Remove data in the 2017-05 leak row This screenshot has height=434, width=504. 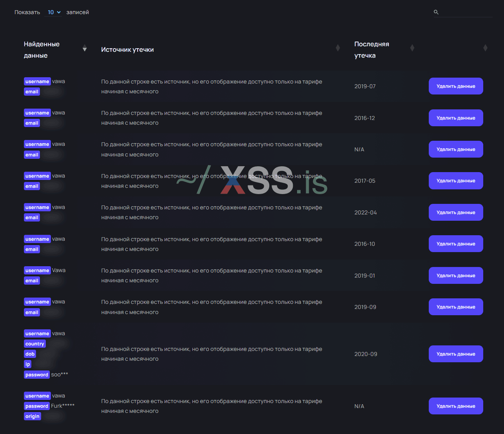tap(456, 181)
